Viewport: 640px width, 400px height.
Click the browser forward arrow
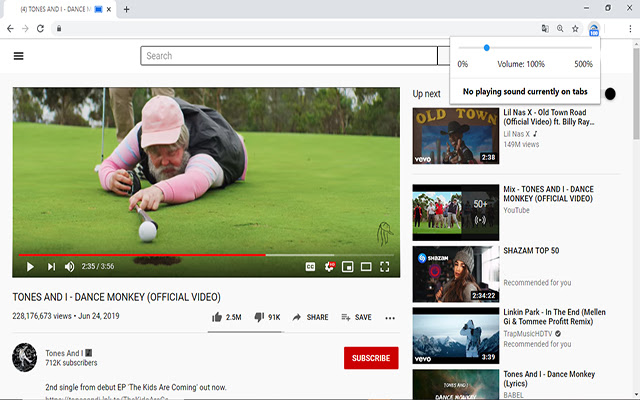(x=25, y=29)
